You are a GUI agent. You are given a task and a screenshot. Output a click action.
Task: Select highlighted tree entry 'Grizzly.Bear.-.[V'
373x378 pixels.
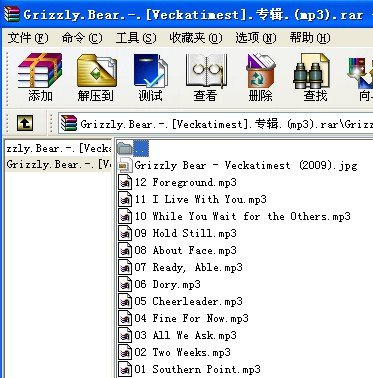point(58,164)
